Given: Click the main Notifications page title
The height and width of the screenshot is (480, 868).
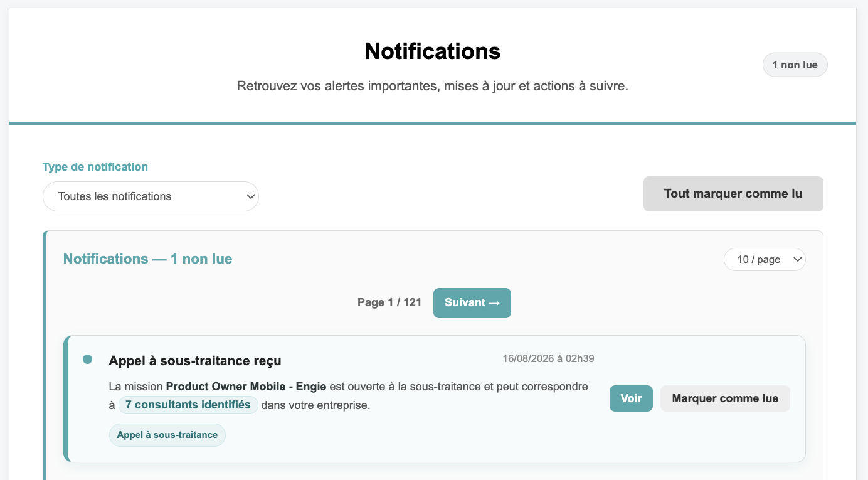Looking at the screenshot, I should click(x=433, y=51).
